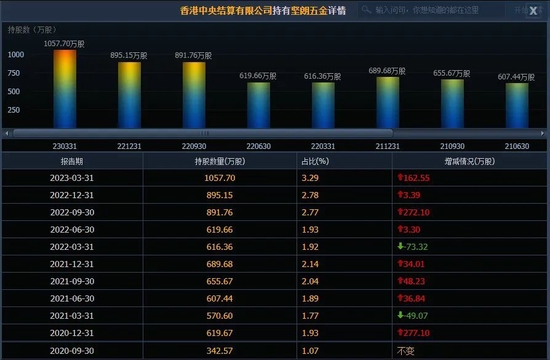This screenshot has width=550, height=360.
Task: Close the holdings detail dialog with X
Action: (x=533, y=11)
